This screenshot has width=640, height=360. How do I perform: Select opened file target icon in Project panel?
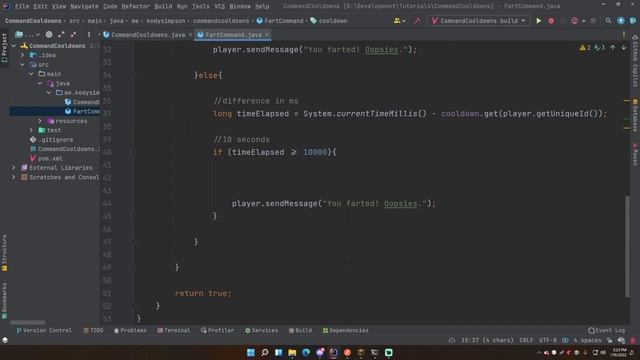point(49,35)
